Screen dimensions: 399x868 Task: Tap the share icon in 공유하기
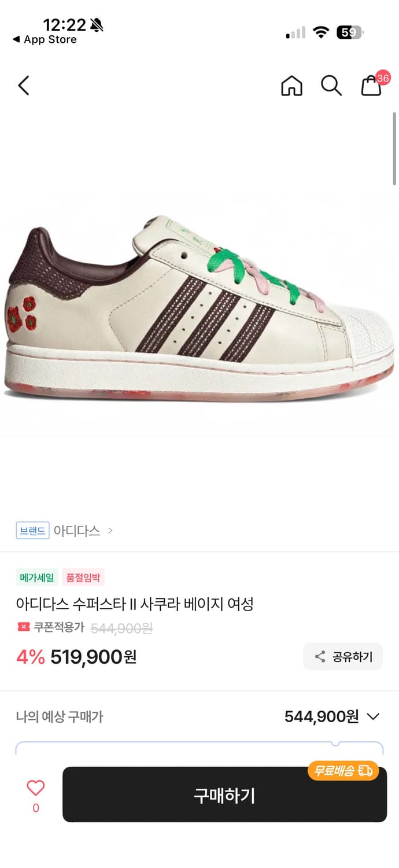(x=320, y=657)
